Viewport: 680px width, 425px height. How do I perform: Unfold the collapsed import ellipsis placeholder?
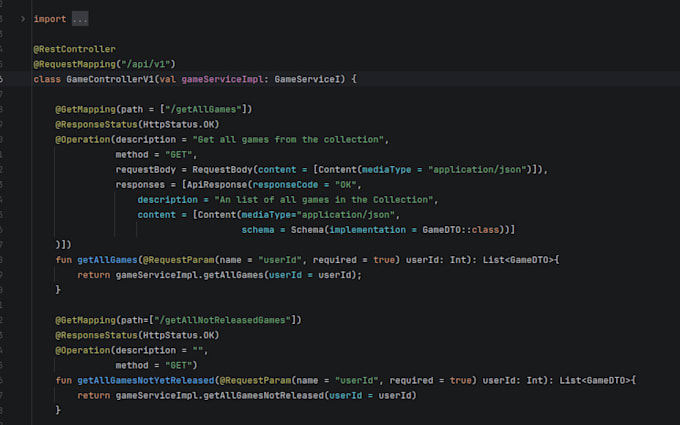80,19
